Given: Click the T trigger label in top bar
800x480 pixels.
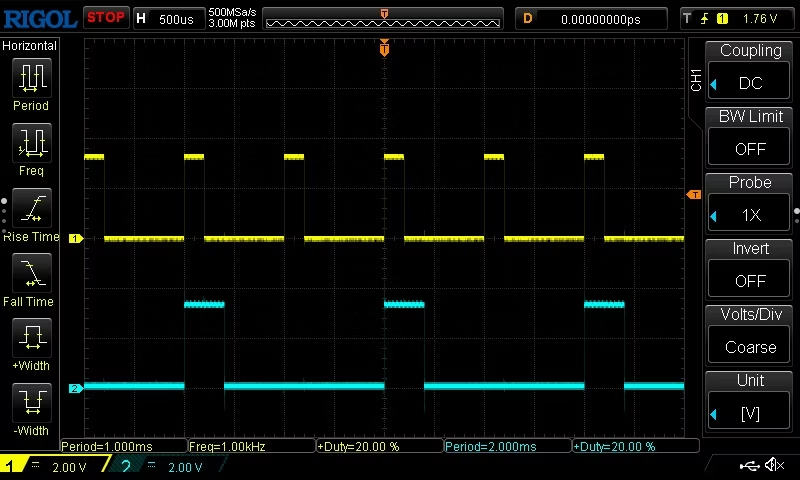Looking at the screenshot, I should tap(687, 19).
